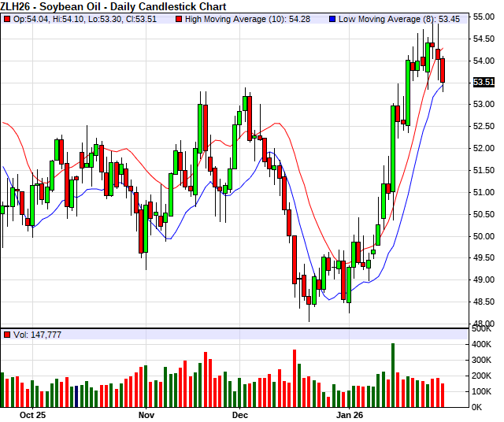Click the 55.00 price axis label
The width and height of the screenshot is (504, 422).
pyautogui.click(x=484, y=16)
